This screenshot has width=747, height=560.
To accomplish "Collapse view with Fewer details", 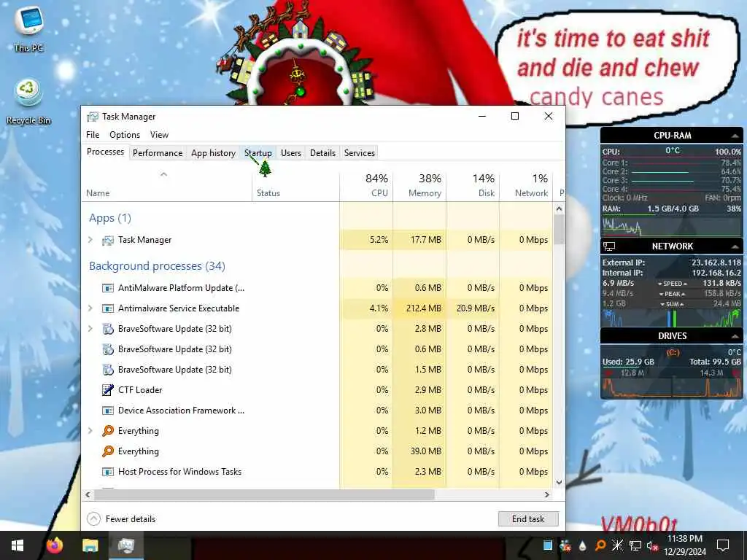I will click(122, 519).
